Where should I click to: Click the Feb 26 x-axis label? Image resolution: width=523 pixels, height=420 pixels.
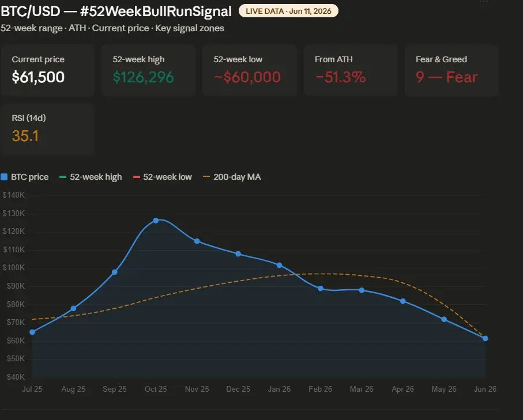coord(320,389)
